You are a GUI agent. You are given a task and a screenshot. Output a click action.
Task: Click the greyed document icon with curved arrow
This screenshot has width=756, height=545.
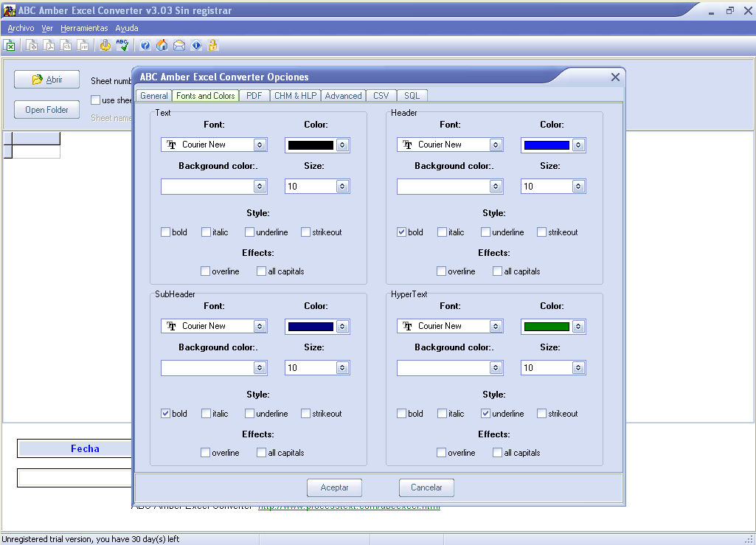(32, 46)
